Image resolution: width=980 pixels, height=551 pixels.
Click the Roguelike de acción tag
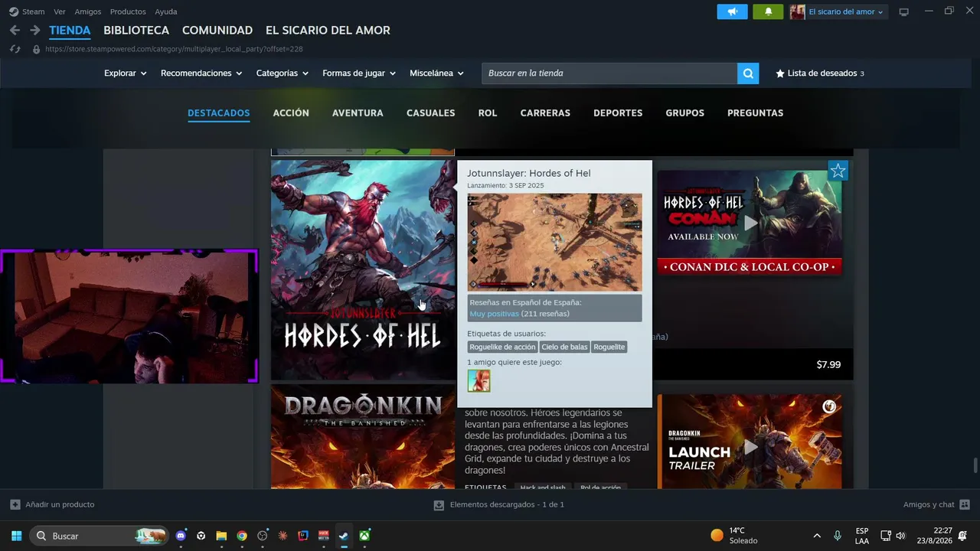click(x=502, y=347)
